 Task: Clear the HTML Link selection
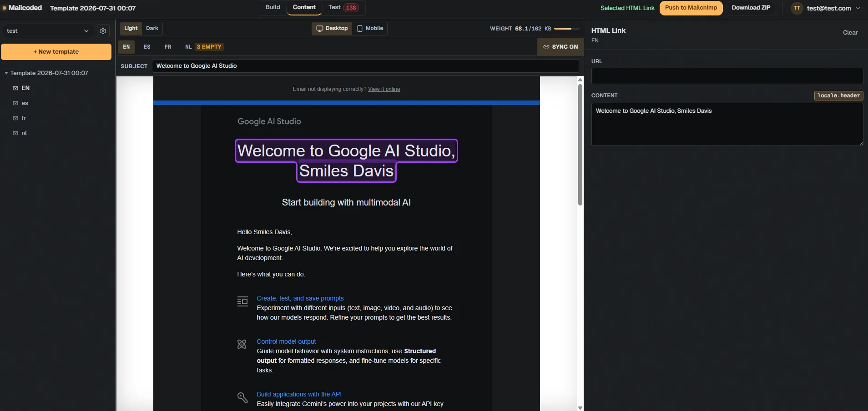850,32
